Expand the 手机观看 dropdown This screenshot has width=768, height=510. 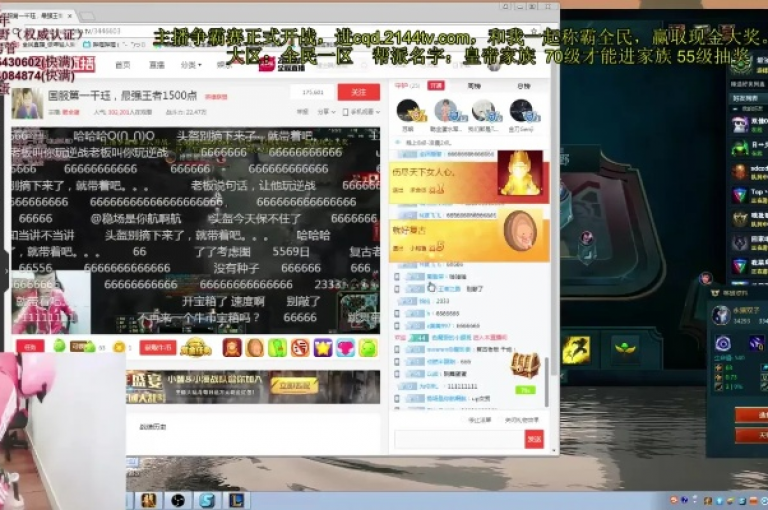tap(361, 112)
